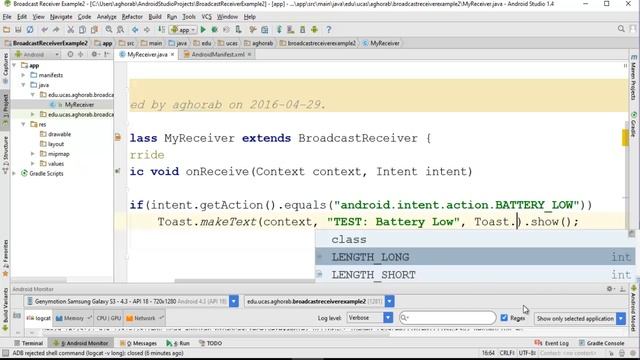Click the Copy toolbar icon
This screenshot has height=360, width=640.
[82, 29]
